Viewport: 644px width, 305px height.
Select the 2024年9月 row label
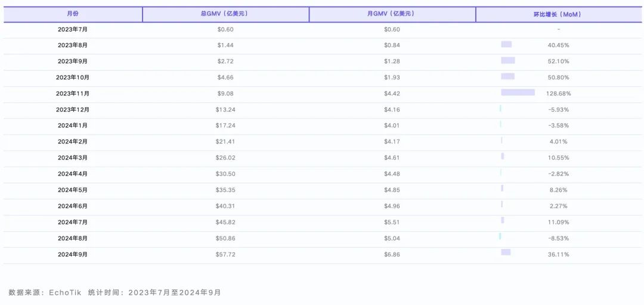click(73, 254)
